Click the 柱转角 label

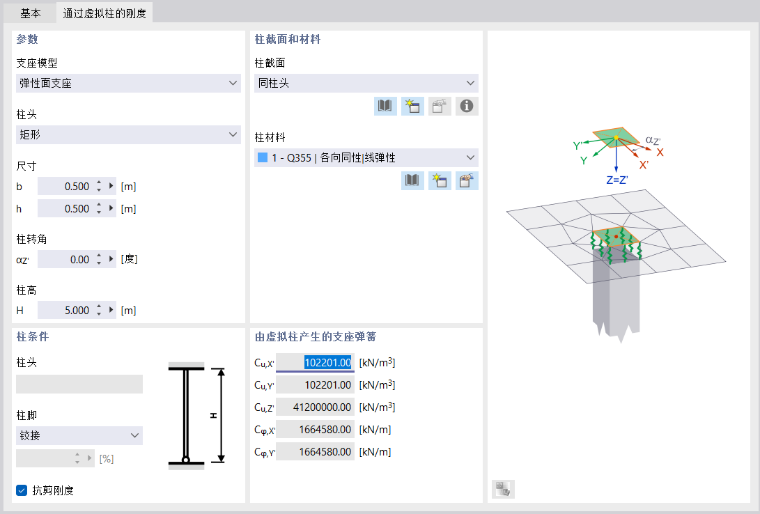32,239
